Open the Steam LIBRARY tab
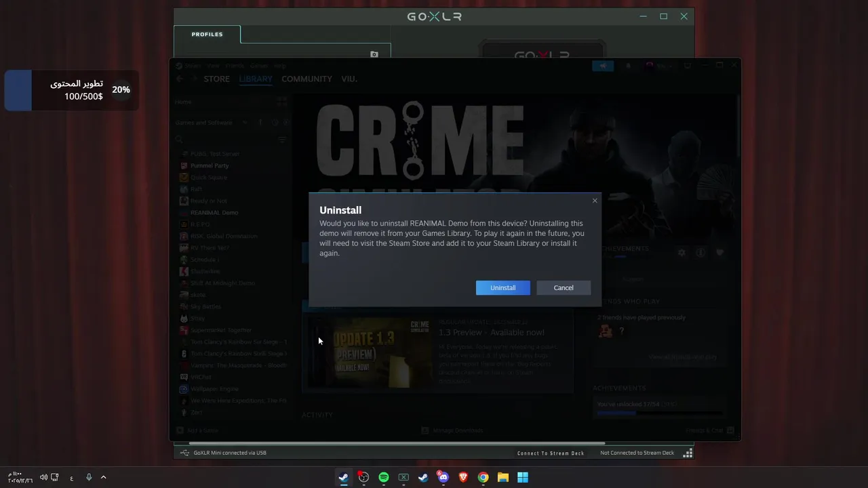868x488 pixels. 256,79
